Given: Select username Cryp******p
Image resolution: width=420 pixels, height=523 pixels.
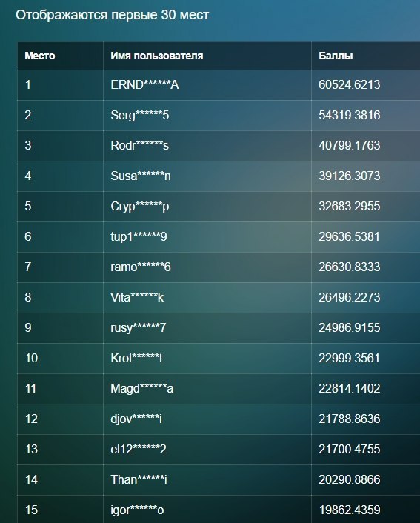Looking at the screenshot, I should [x=140, y=207].
